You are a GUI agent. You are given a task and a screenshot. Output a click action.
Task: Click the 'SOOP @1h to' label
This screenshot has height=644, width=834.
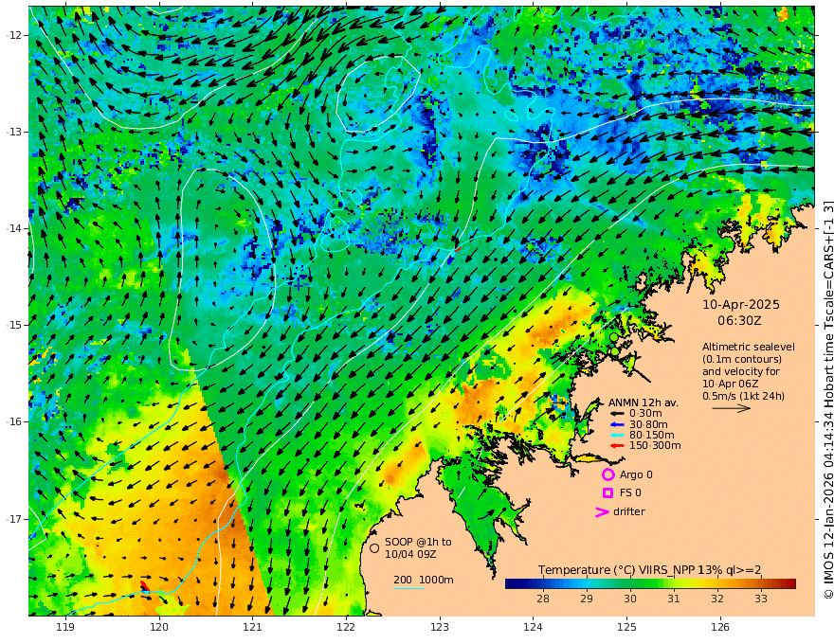point(419,542)
